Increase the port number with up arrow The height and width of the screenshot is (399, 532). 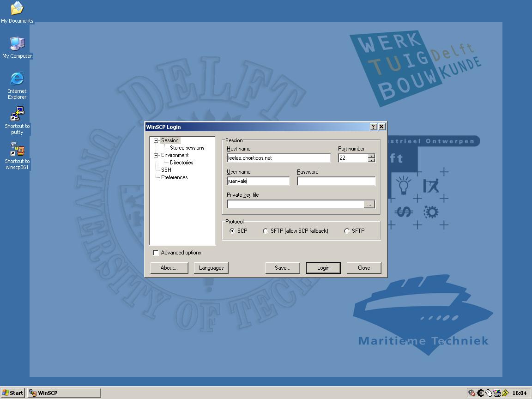(x=371, y=156)
